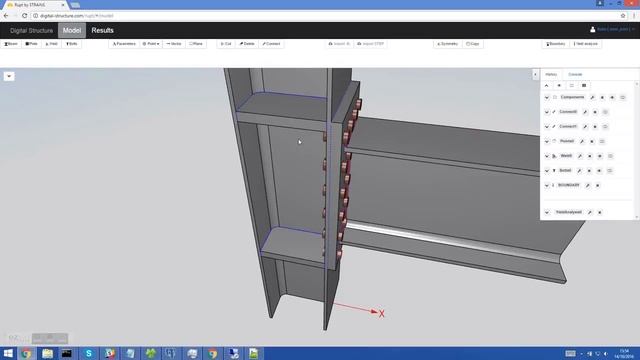This screenshot has width=640, height=360.
Task: Open the History tab in side panel
Action: (551, 74)
